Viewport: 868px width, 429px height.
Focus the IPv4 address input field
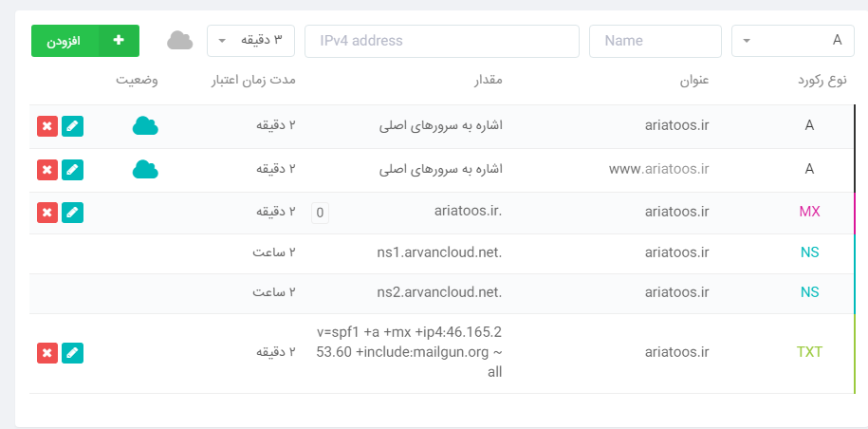pyautogui.click(x=442, y=41)
